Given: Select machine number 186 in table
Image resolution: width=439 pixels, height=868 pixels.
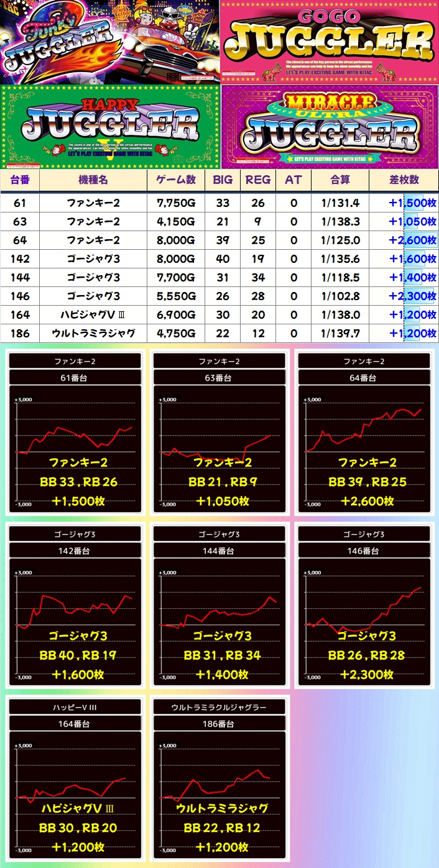Looking at the screenshot, I should point(20,333).
